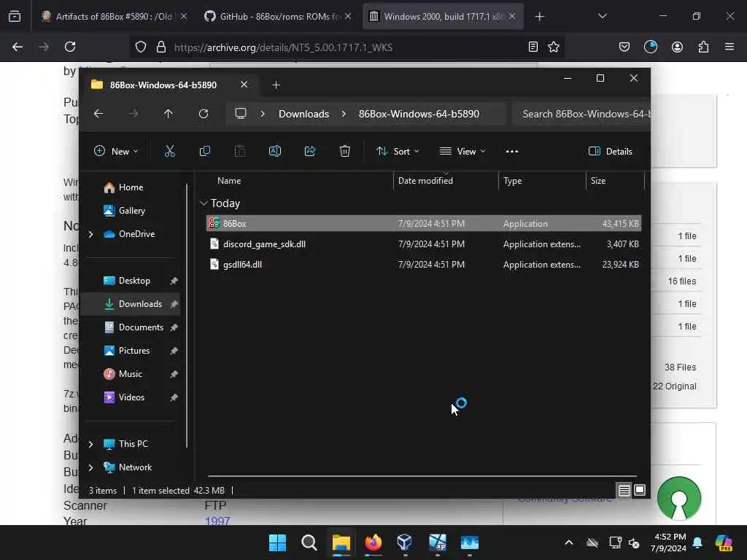Click the Share icon in Explorer toolbar
Image resolution: width=747 pixels, height=560 pixels.
[x=309, y=152]
